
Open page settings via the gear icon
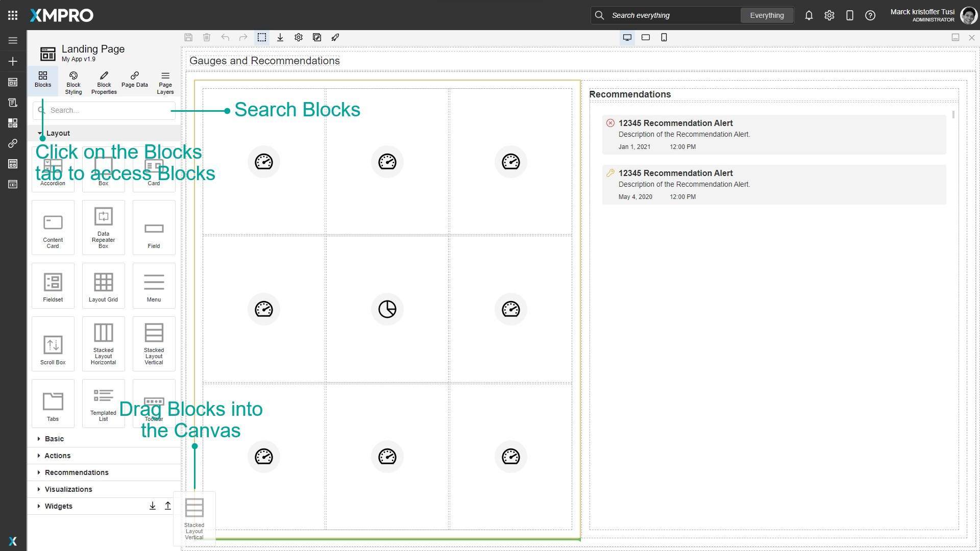click(x=299, y=37)
